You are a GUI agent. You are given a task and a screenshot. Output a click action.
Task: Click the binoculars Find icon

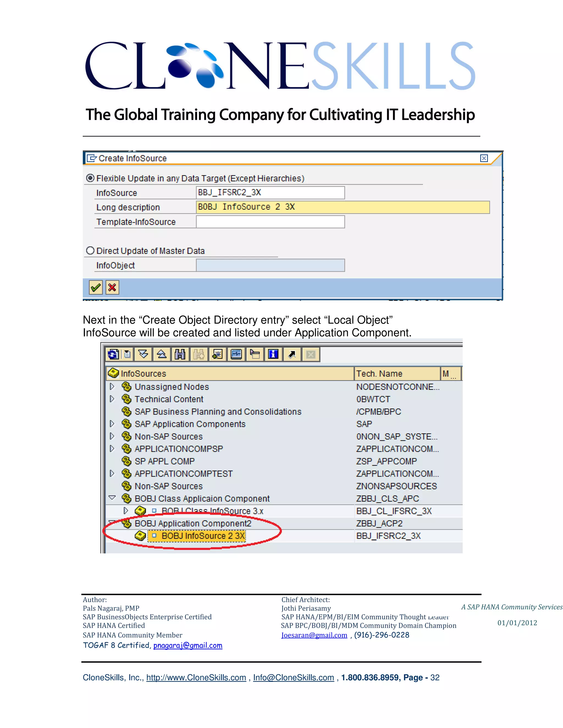pyautogui.click(x=180, y=354)
